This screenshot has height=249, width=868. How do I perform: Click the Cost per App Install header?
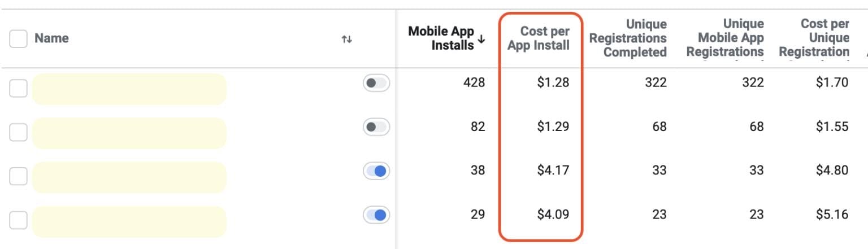539,38
